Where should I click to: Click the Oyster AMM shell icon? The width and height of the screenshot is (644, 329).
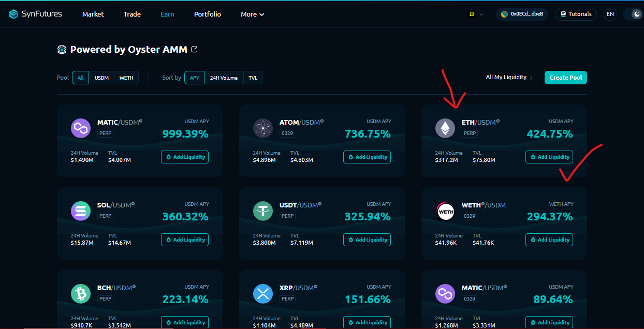[62, 50]
